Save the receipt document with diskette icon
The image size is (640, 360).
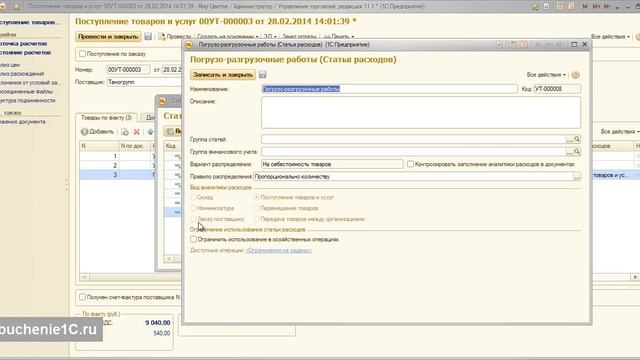(x=148, y=37)
